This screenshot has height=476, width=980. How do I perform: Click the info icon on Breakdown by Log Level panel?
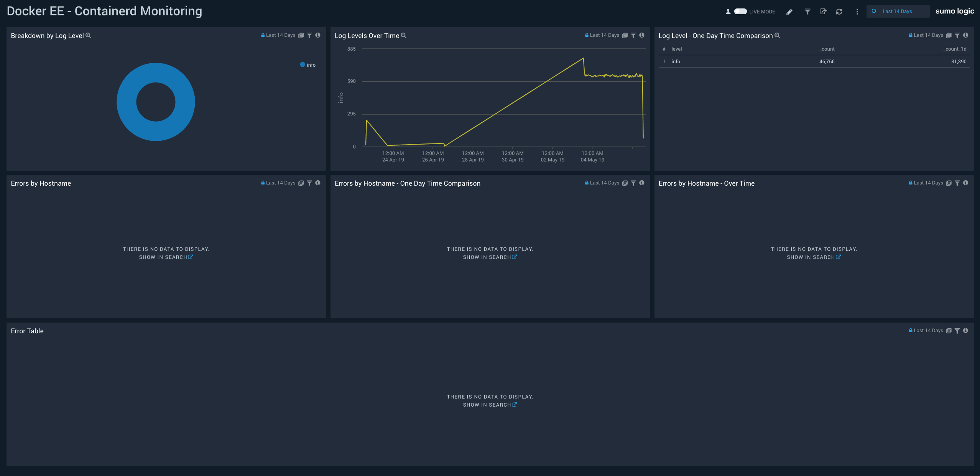click(x=318, y=35)
